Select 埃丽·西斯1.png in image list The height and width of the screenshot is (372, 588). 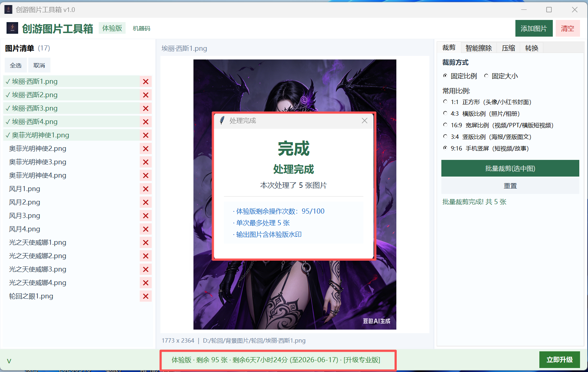[72, 82]
